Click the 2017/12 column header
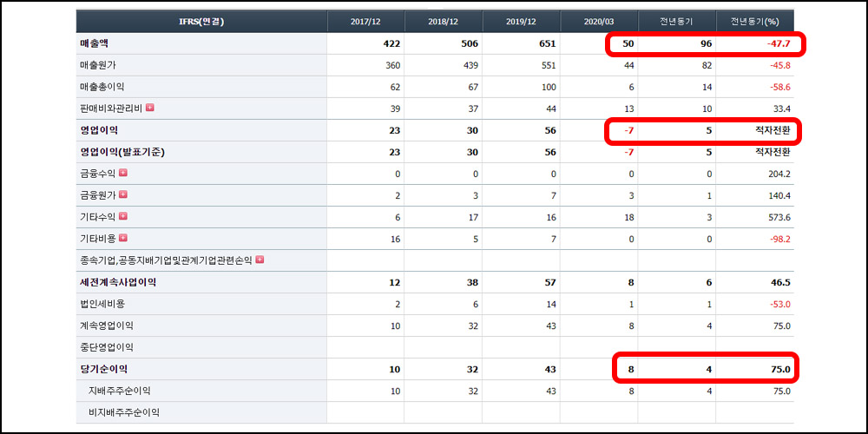The image size is (868, 434). pos(365,22)
